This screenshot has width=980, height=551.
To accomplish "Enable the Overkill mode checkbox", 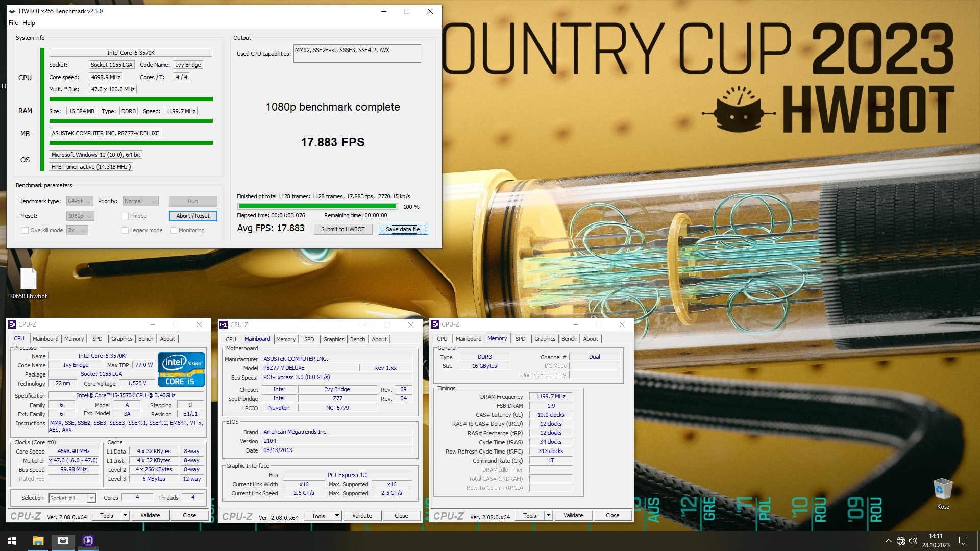I will point(25,230).
